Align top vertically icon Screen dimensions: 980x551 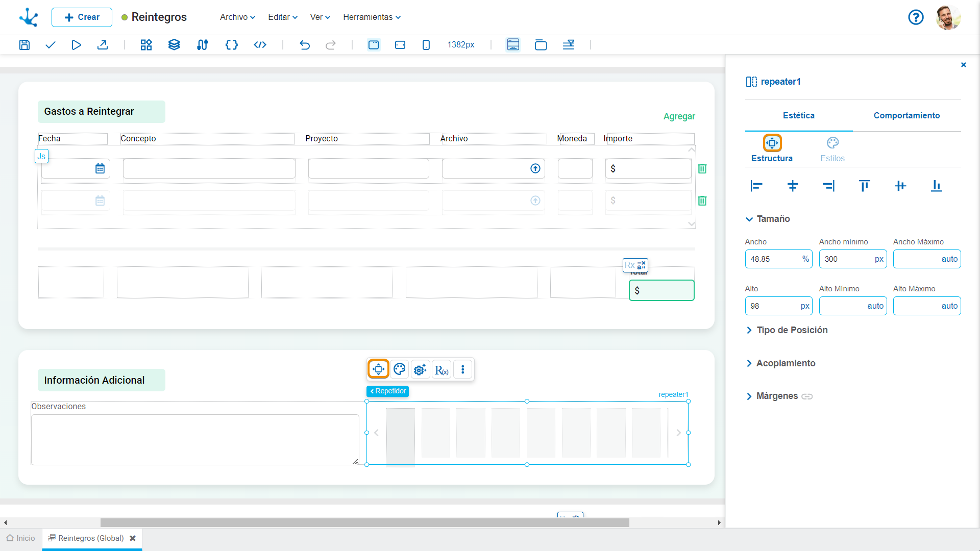pyautogui.click(x=864, y=186)
